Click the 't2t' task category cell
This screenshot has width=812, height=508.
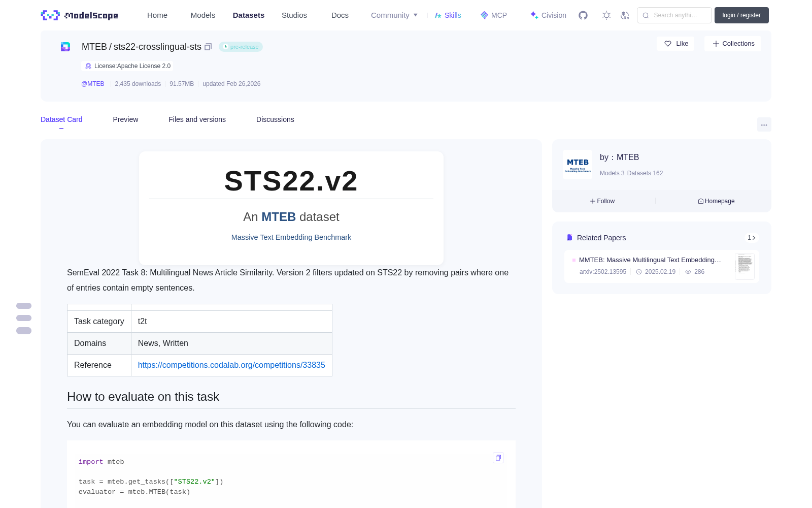click(231, 322)
